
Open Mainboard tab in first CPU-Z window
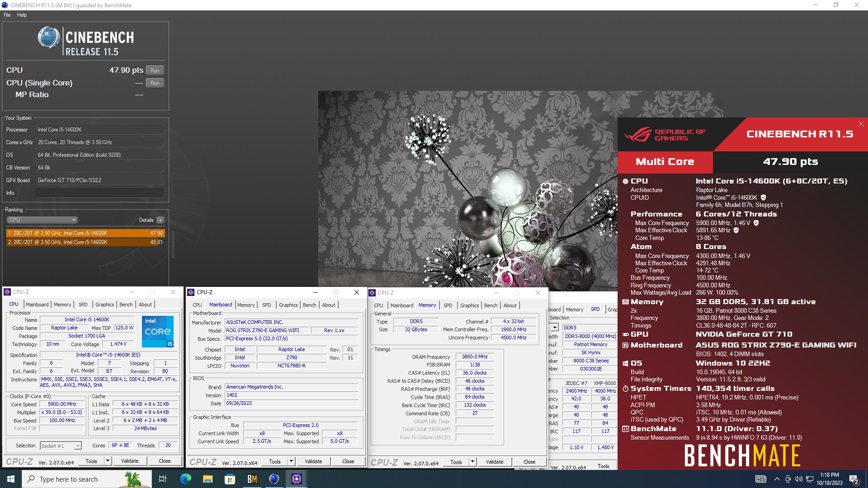coord(37,305)
